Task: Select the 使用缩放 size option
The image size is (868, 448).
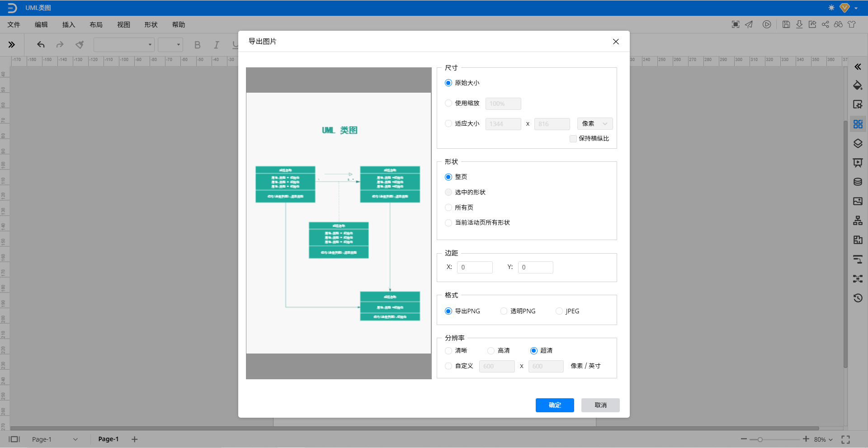Action: (448, 103)
